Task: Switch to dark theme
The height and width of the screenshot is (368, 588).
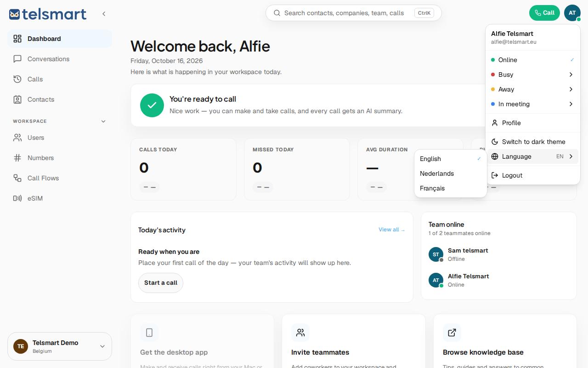Action: (533, 142)
